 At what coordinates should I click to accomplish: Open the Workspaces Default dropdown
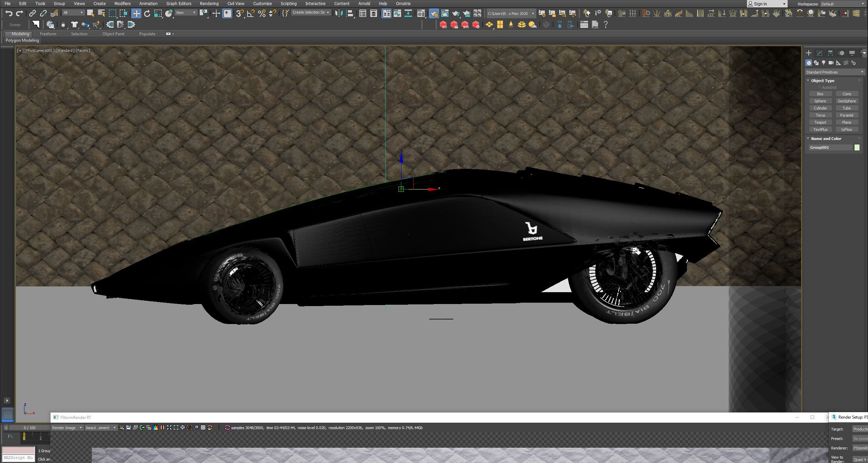(843, 4)
